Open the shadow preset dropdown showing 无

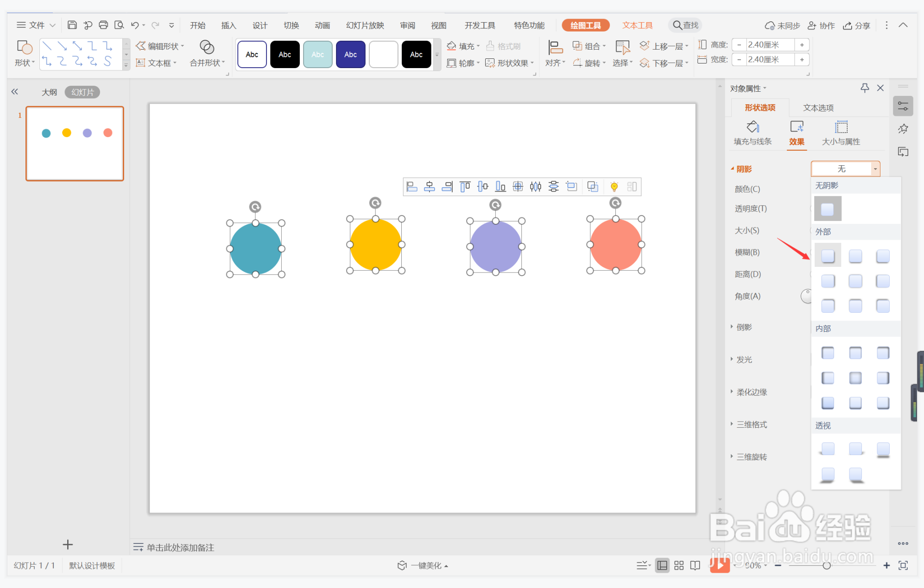(875, 169)
